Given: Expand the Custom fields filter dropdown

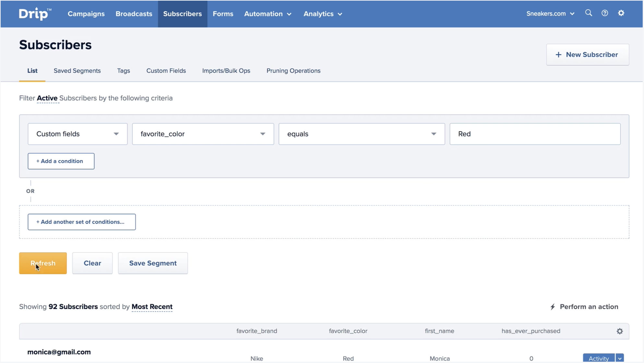Looking at the screenshot, I should pos(78,134).
